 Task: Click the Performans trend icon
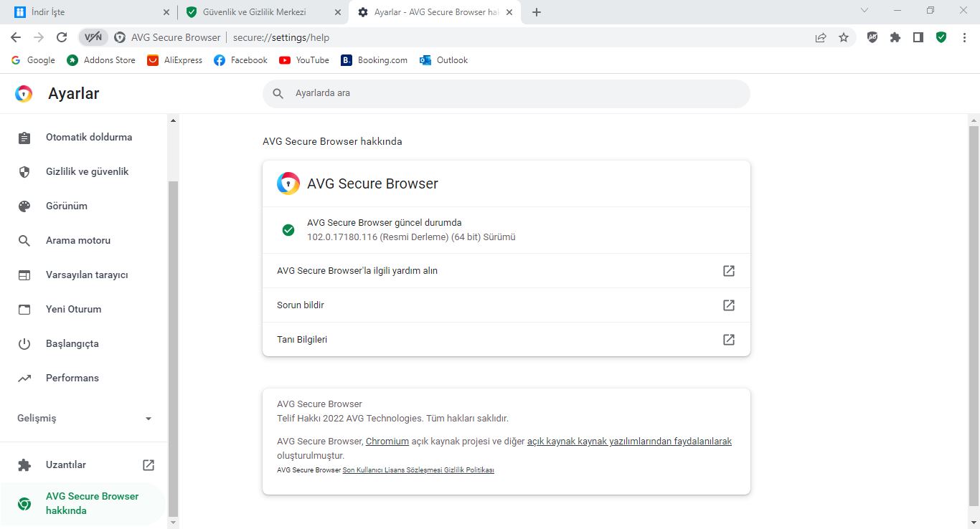(x=24, y=378)
